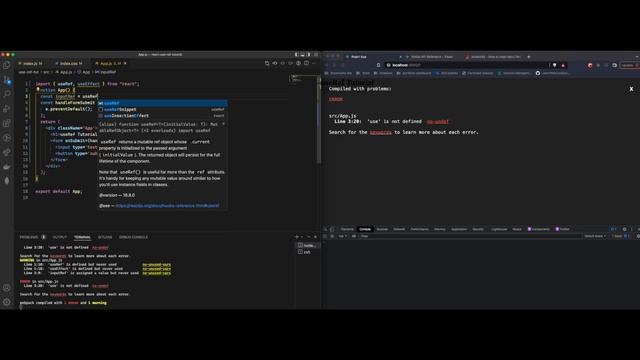Click the Brave shields icon in address bar
Screen dimensions: 640x360
554,65
